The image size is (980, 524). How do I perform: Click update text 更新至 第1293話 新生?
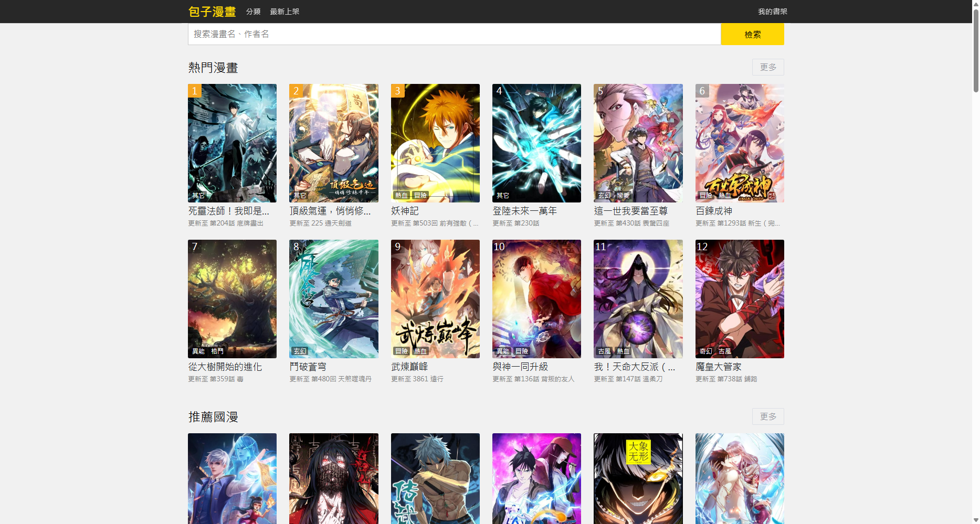click(737, 223)
